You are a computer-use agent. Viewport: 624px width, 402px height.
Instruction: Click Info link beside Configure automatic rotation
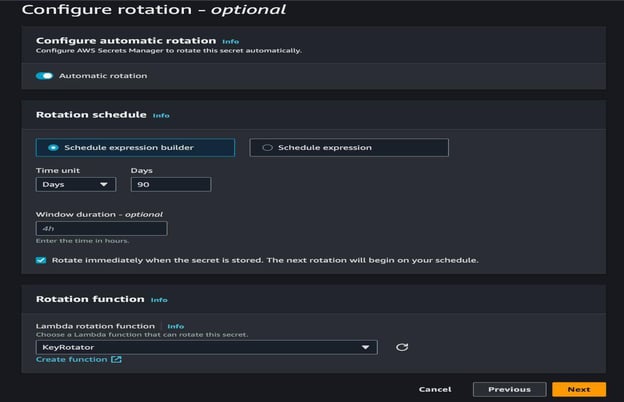point(230,41)
